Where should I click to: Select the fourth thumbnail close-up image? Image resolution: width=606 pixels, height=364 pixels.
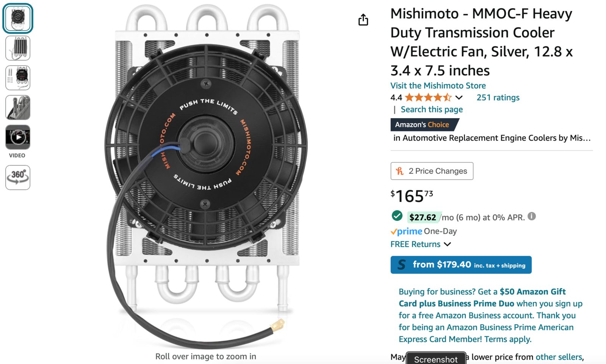pos(18,108)
